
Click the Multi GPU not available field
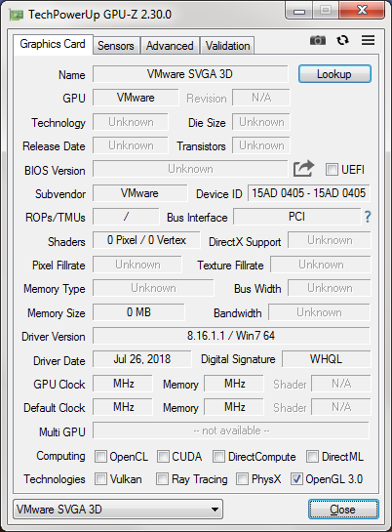click(x=231, y=430)
